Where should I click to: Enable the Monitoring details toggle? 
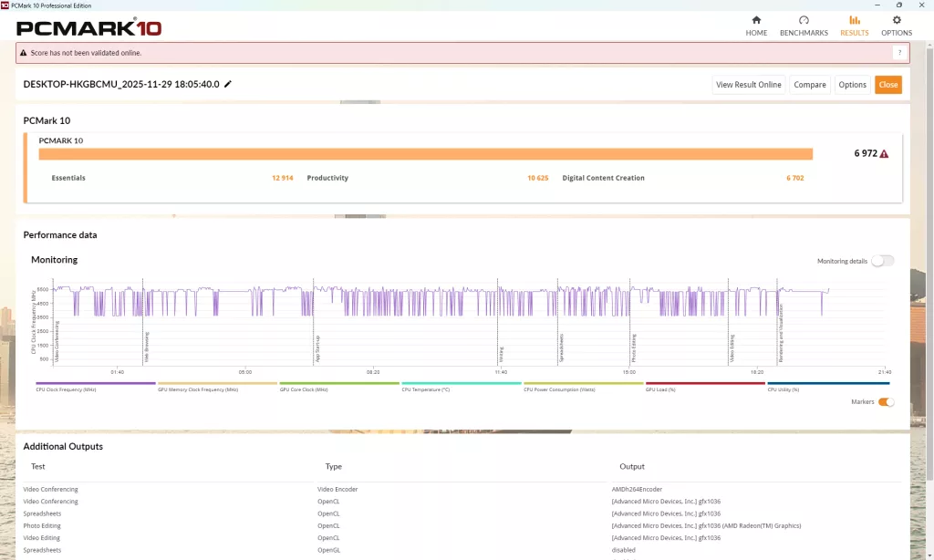pos(882,261)
